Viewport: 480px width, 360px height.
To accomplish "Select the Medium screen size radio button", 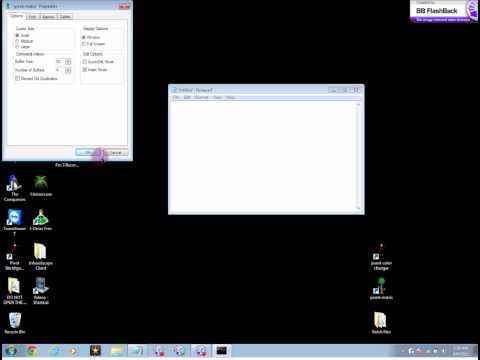I will point(17,41).
